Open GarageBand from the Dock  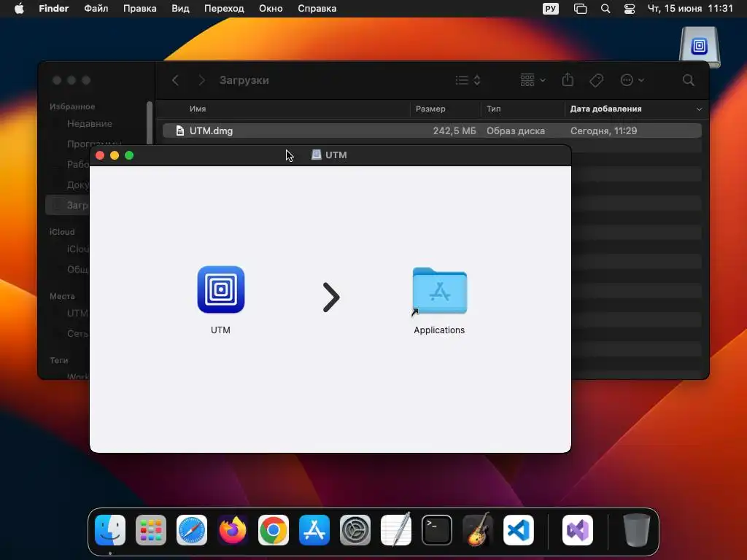click(x=477, y=530)
